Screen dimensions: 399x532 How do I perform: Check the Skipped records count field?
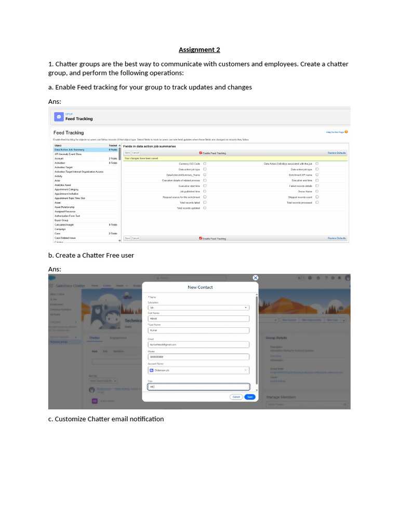tap(317, 197)
